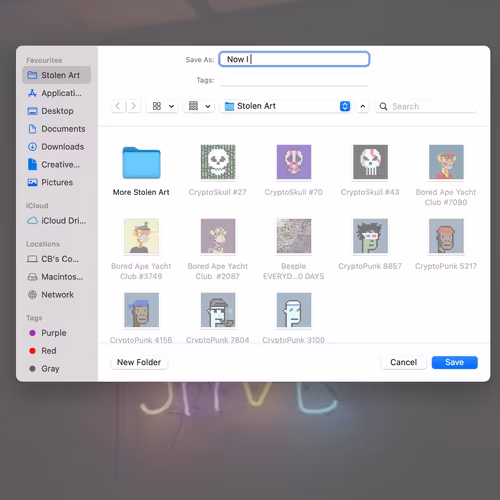Click the Tags input field
Image resolution: width=500 pixels, height=500 pixels.
(x=294, y=80)
